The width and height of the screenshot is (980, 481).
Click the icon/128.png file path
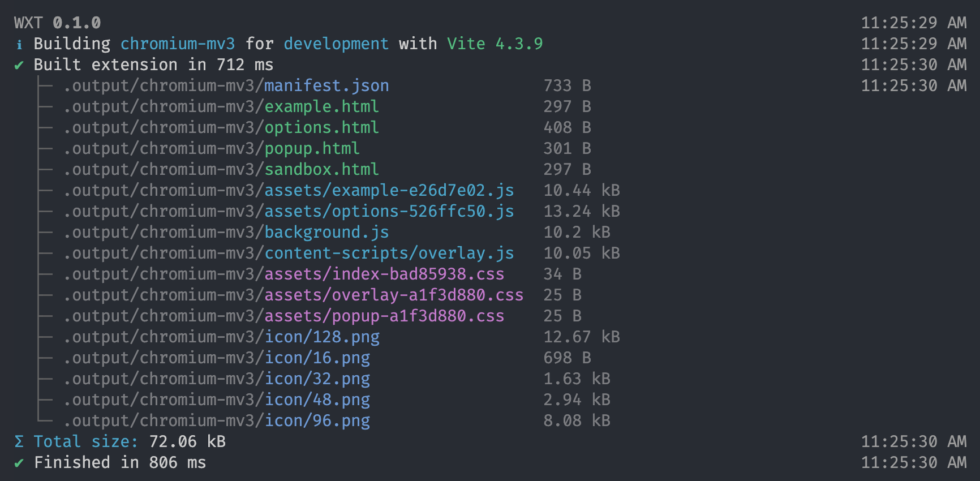point(221,337)
